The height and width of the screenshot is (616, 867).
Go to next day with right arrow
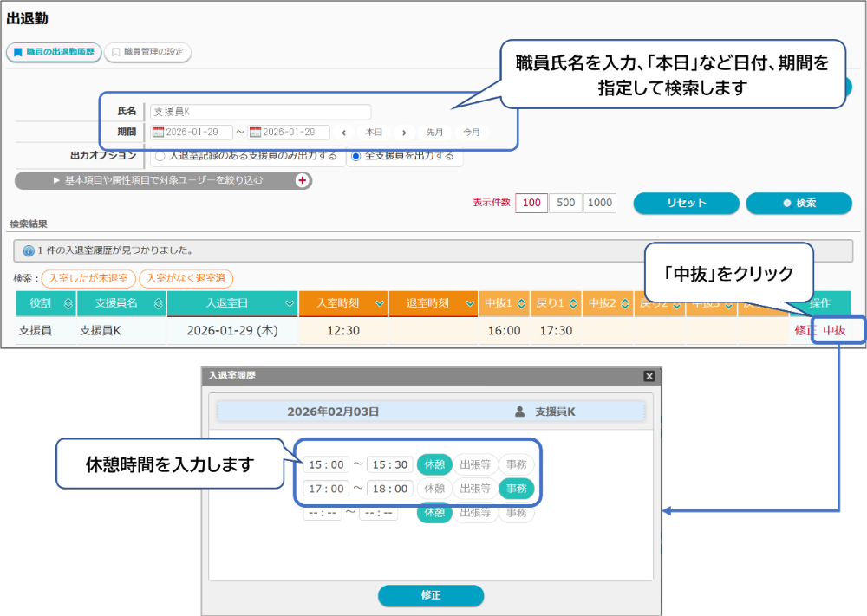coord(404,133)
